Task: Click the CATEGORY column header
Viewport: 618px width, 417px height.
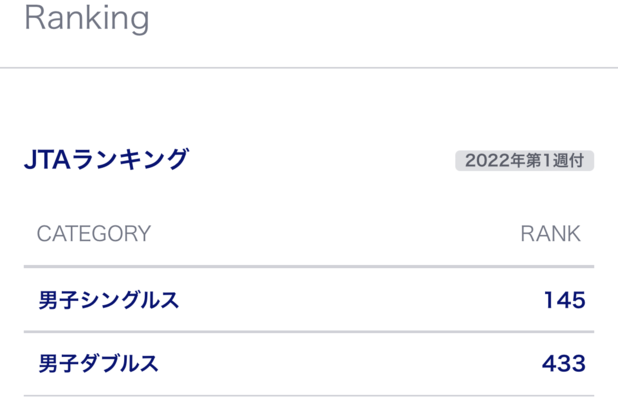Action: [x=94, y=234]
